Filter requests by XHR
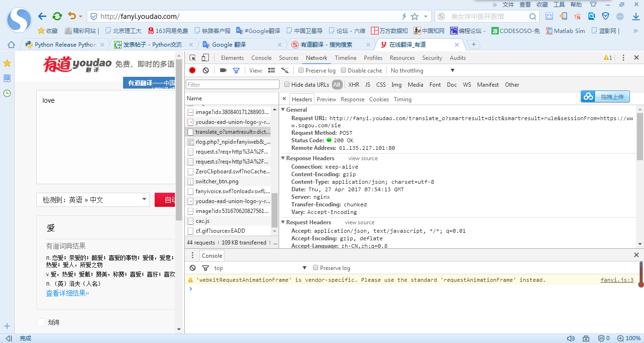This screenshot has width=644, height=343. [354, 85]
